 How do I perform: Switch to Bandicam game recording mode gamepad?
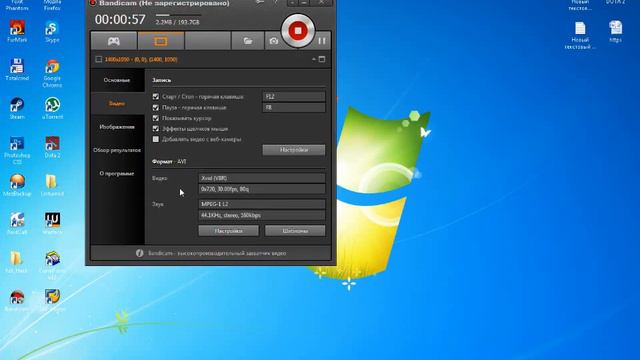(x=113, y=41)
